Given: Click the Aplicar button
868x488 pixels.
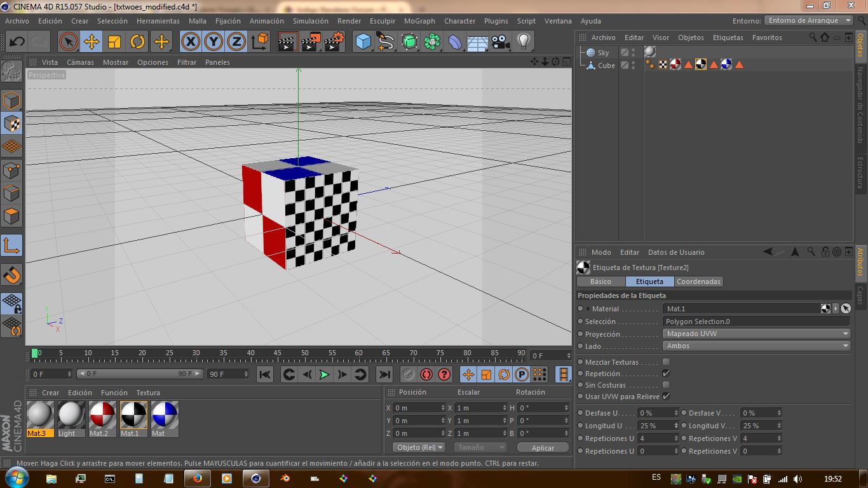Looking at the screenshot, I should 543,447.
